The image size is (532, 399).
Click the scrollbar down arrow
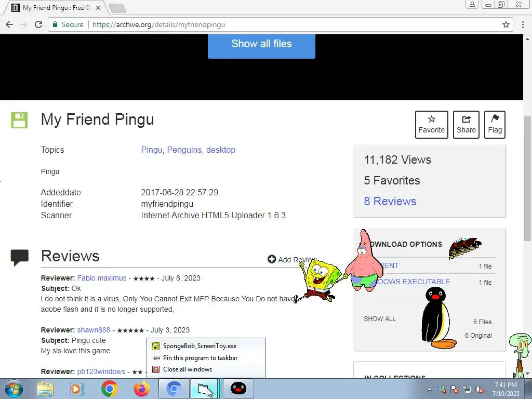tap(528, 374)
